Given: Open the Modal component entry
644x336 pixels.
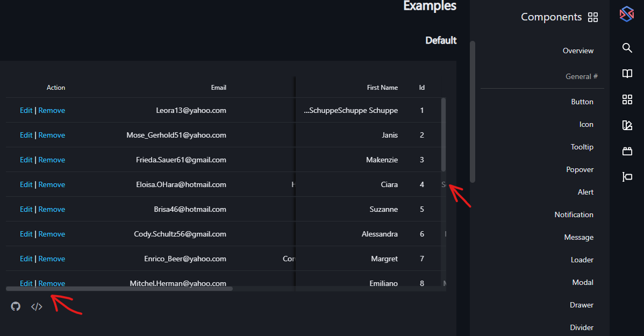Looking at the screenshot, I should tap(583, 282).
